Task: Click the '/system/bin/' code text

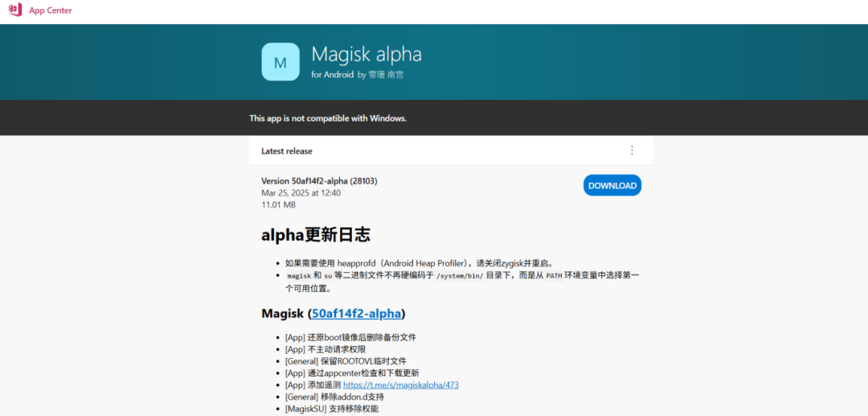Action: [x=460, y=275]
